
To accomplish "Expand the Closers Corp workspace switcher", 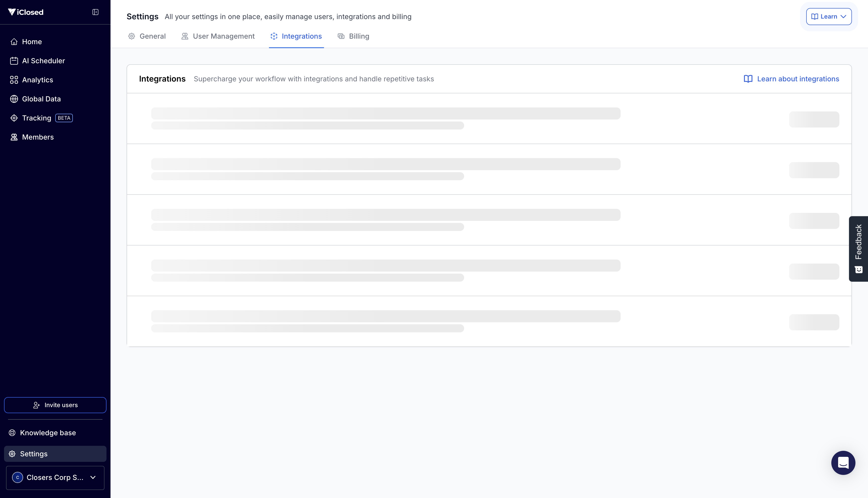I will [x=55, y=477].
